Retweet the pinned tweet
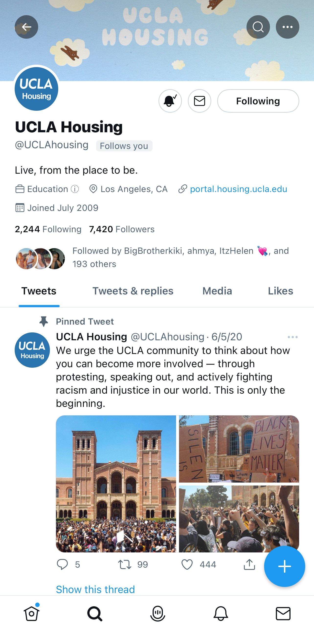The height and width of the screenshot is (644, 314). coord(124,564)
